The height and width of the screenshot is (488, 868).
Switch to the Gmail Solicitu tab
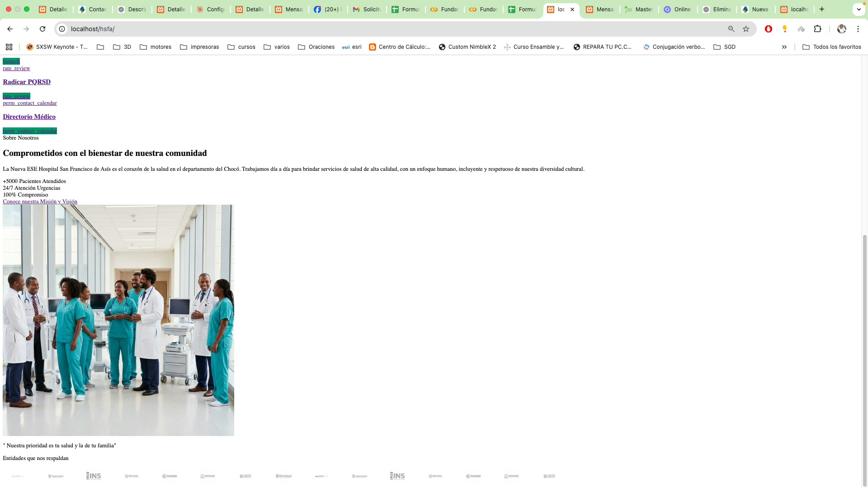pos(367,9)
